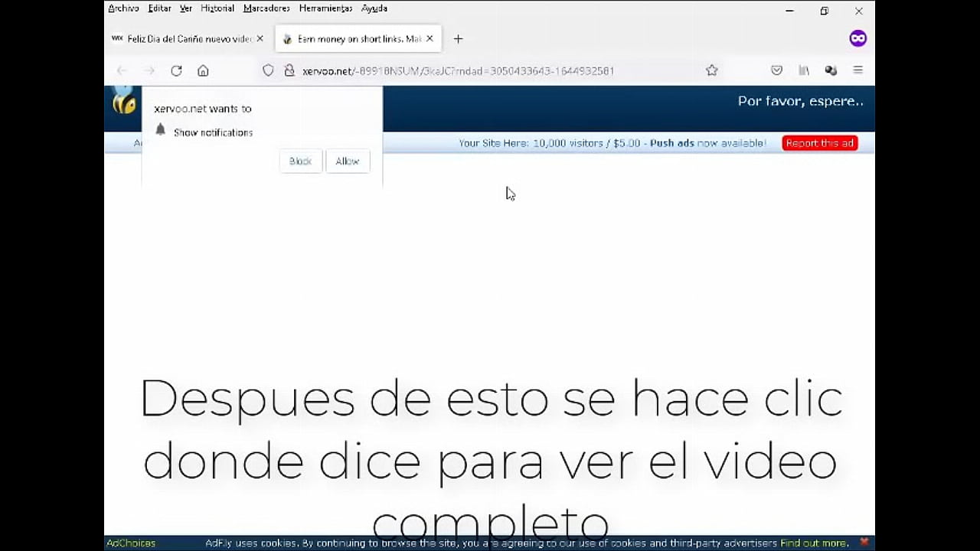Viewport: 980px width, 551px height.
Task: Open the Ver menu
Action: click(186, 8)
